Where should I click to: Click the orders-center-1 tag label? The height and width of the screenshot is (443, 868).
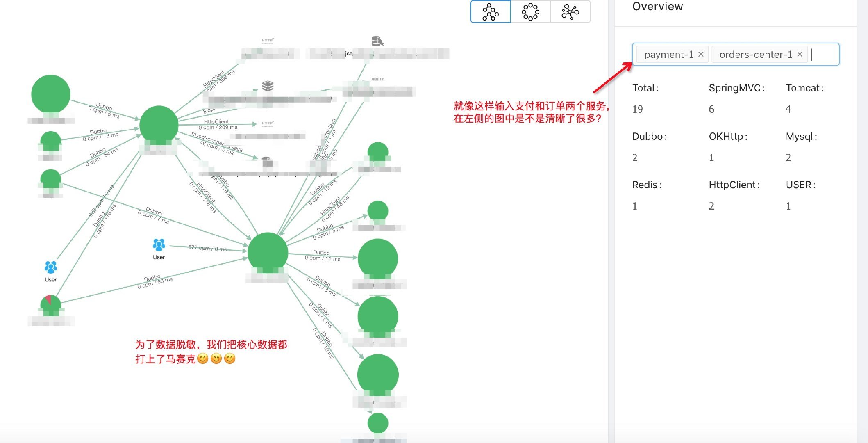coord(755,54)
